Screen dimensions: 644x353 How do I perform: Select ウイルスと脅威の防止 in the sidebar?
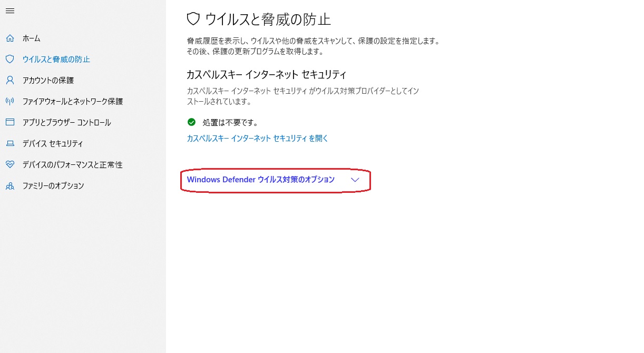(x=56, y=60)
